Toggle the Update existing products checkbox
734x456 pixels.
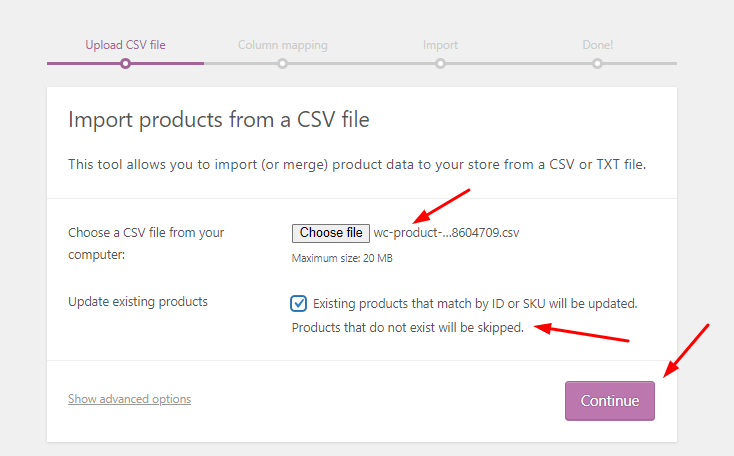coord(298,303)
